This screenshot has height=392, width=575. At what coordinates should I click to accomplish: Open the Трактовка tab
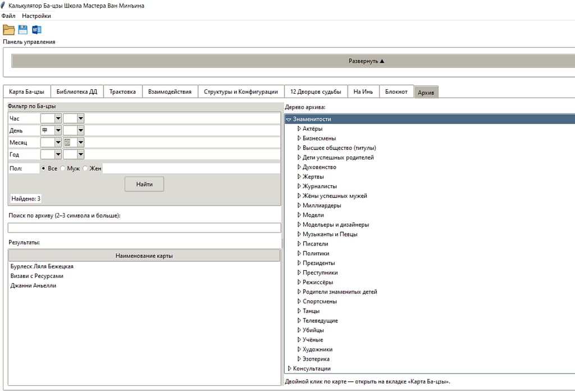122,92
